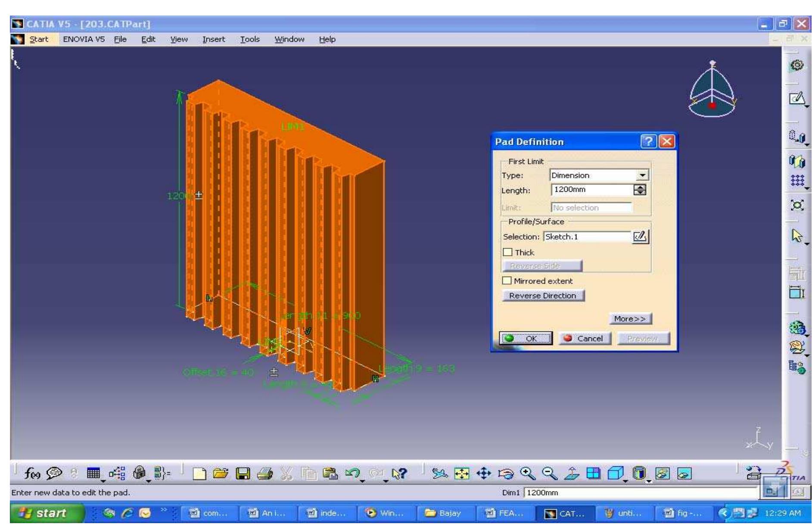Click the Zoom In magnifier icon
812x524 pixels.
[529, 474]
